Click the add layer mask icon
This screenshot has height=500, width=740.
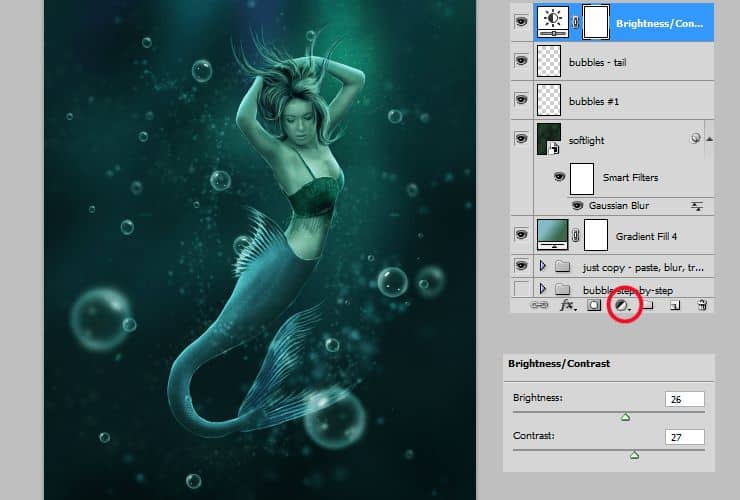594,306
